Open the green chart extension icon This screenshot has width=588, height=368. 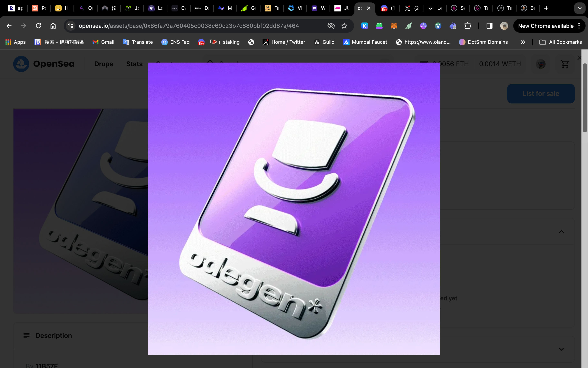[409, 26]
